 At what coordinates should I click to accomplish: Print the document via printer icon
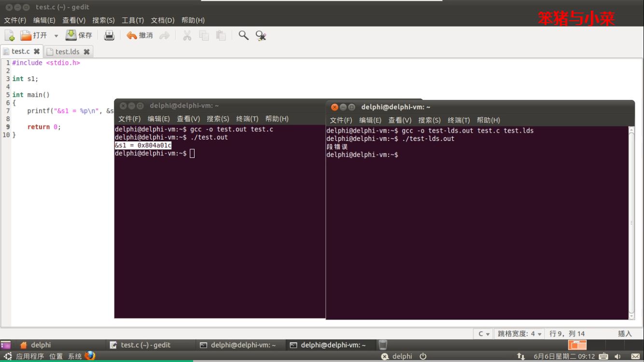tap(110, 35)
